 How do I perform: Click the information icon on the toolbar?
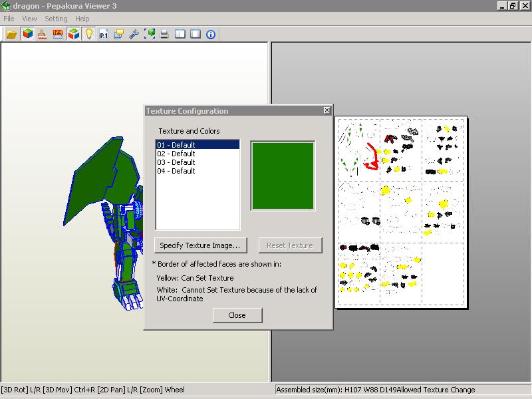[210, 34]
